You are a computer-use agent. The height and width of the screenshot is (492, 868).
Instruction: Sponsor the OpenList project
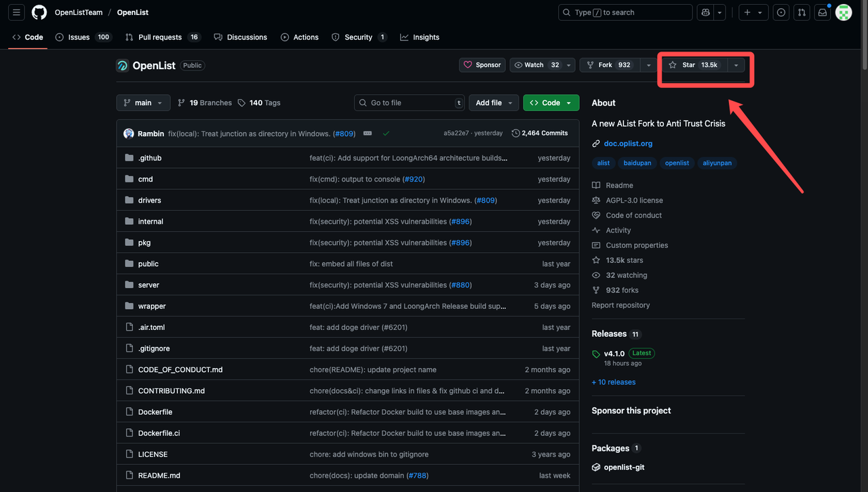(482, 64)
